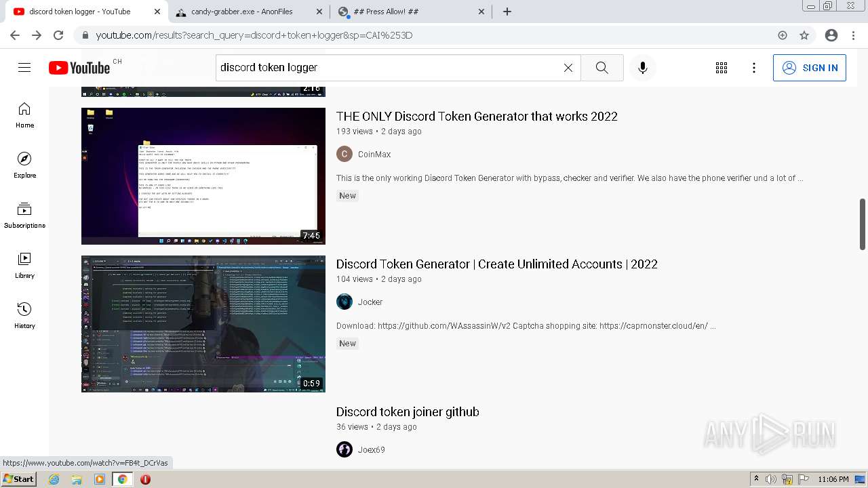Open History in the sidebar
868x488 pixels.
pos(24,316)
